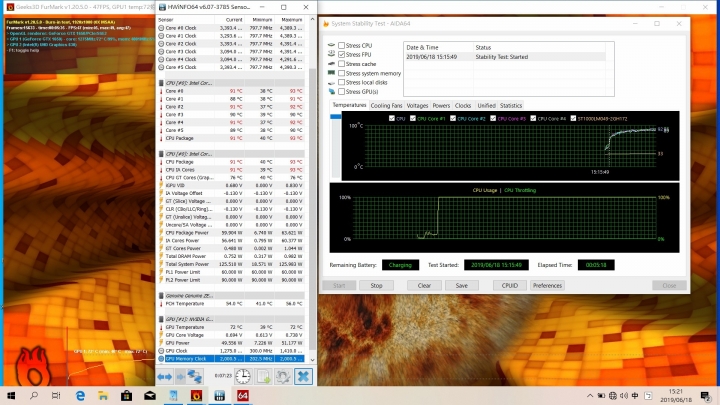The height and width of the screenshot is (405, 720).
Task: Click Save button in AIDA64
Action: (462, 286)
